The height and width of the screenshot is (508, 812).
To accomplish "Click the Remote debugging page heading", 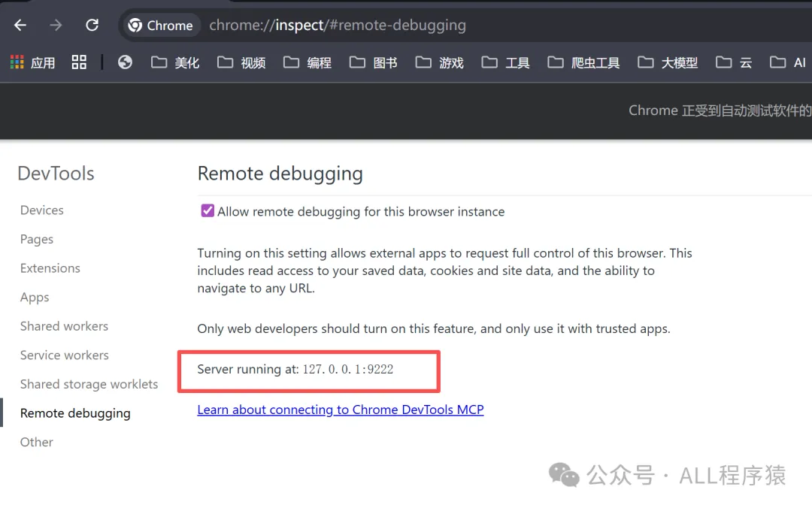I will click(280, 174).
